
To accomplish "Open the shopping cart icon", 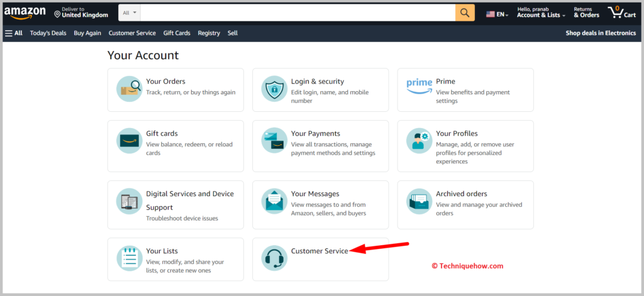I will 615,13.
